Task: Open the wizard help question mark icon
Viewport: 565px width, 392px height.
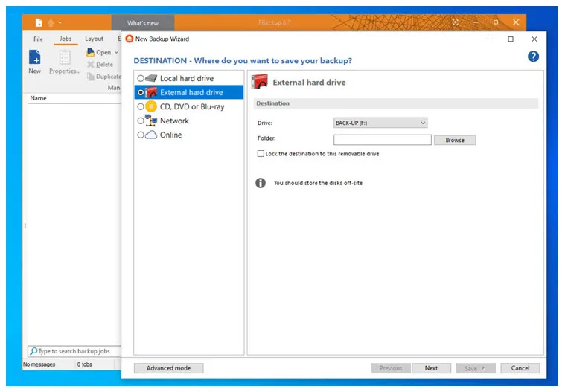Action: coord(533,56)
